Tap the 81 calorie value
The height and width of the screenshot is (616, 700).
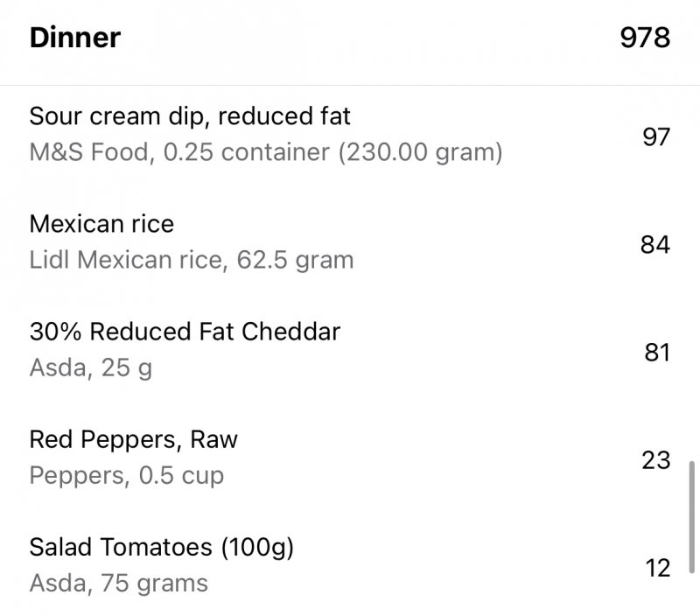coord(657,353)
